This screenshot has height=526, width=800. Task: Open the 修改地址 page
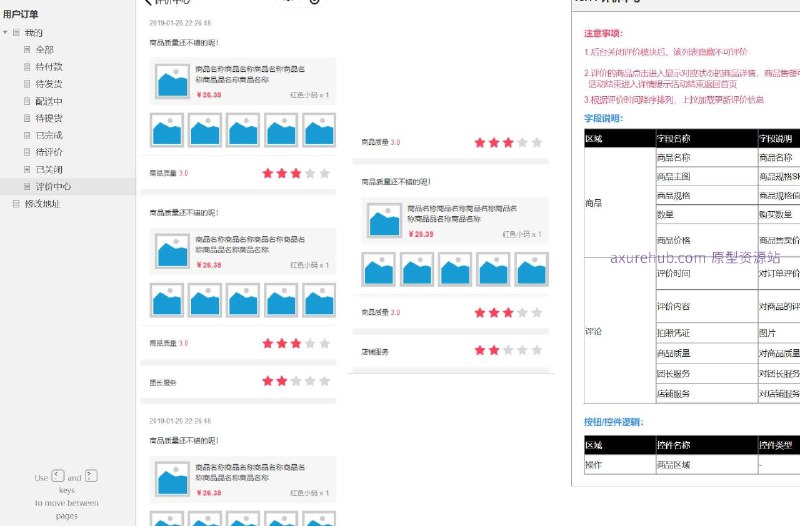[x=42, y=204]
